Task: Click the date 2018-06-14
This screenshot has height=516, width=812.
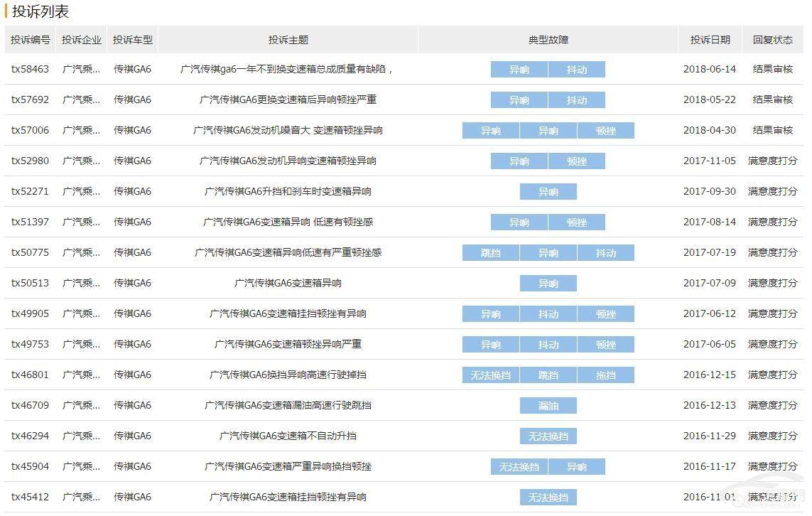Action: click(x=710, y=69)
